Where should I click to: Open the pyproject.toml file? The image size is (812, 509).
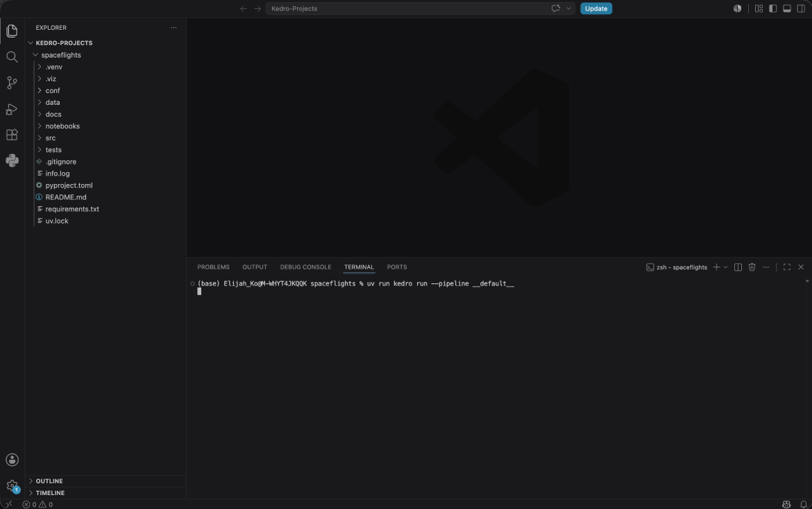[x=105, y=185]
